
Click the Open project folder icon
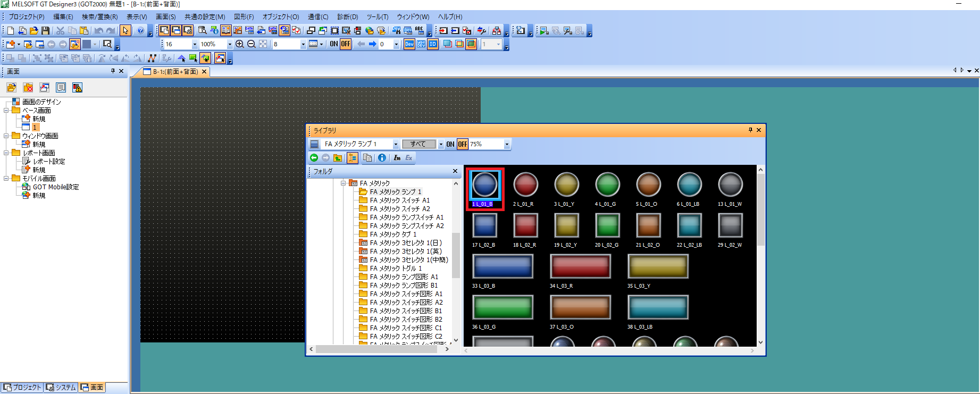point(33,31)
